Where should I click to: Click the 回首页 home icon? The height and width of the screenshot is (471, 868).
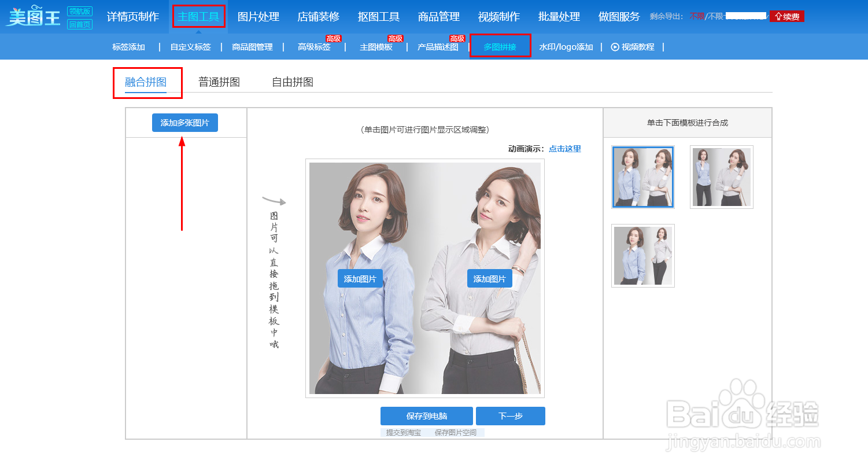pos(79,23)
